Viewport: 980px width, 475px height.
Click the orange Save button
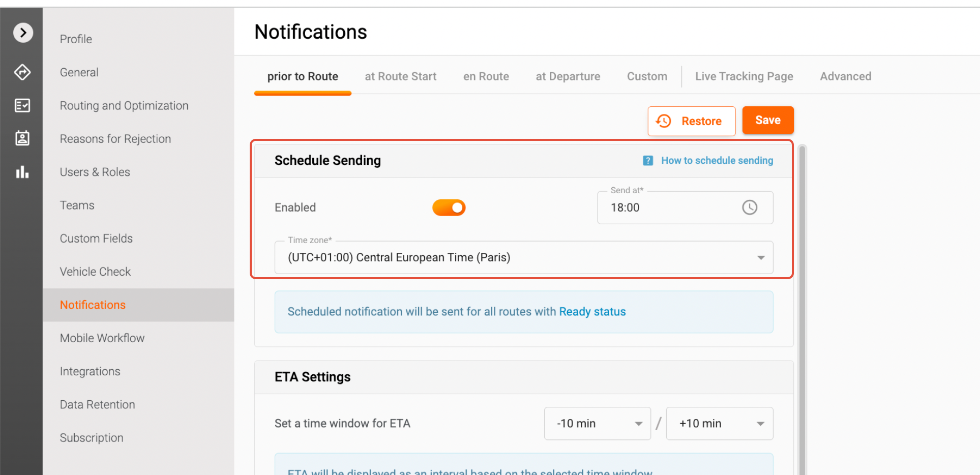click(767, 121)
